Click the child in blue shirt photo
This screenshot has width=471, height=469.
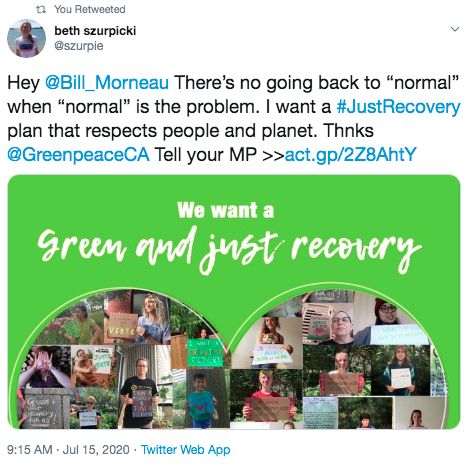pyautogui.click(x=200, y=400)
